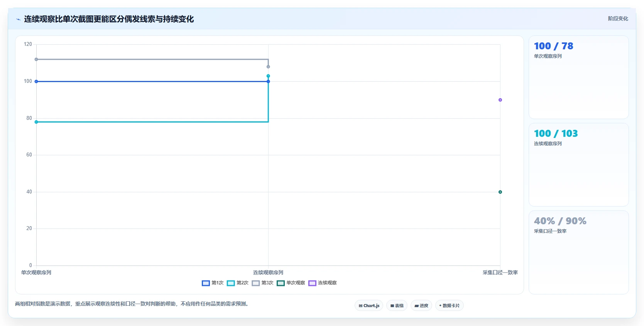
Task: Click the 数据卡片 chip
Action: tap(450, 306)
